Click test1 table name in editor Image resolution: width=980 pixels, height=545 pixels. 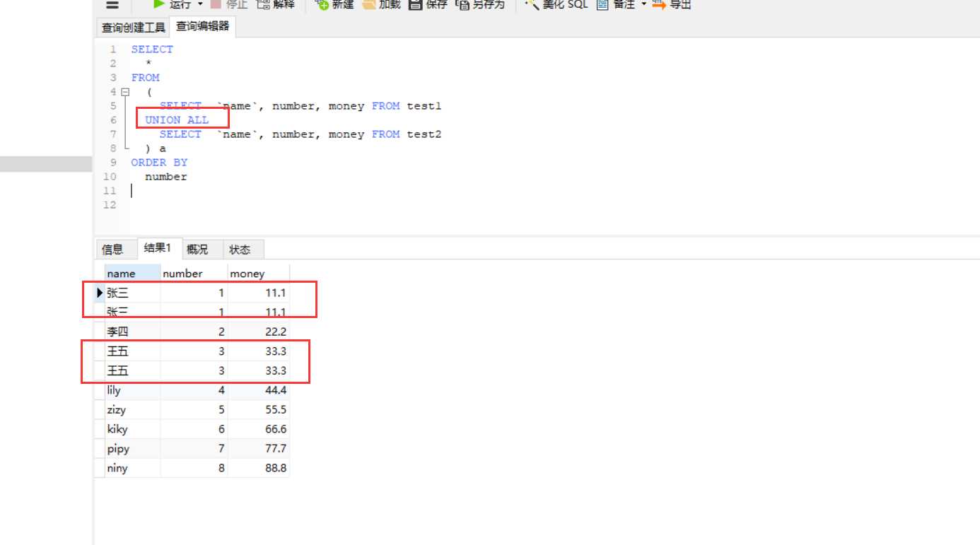(424, 106)
